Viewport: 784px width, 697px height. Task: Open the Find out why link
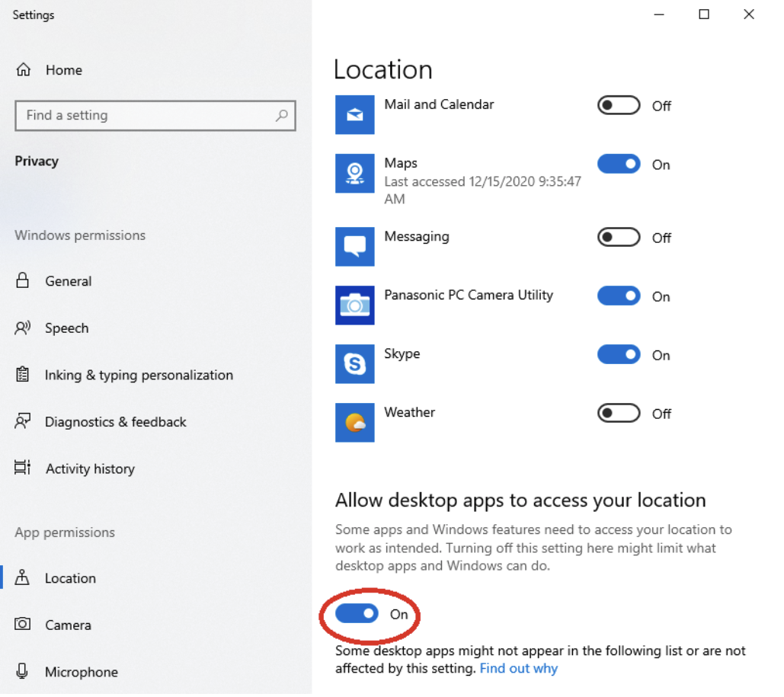[519, 668]
